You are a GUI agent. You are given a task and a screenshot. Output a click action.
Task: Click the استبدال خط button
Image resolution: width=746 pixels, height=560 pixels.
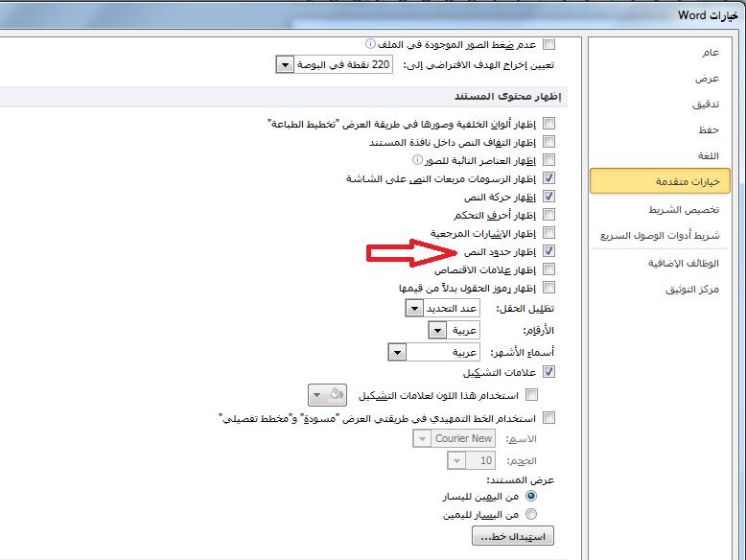(513, 536)
